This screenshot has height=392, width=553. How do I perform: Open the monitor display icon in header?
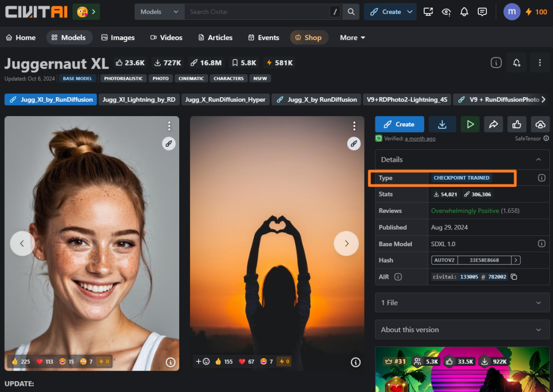point(428,12)
